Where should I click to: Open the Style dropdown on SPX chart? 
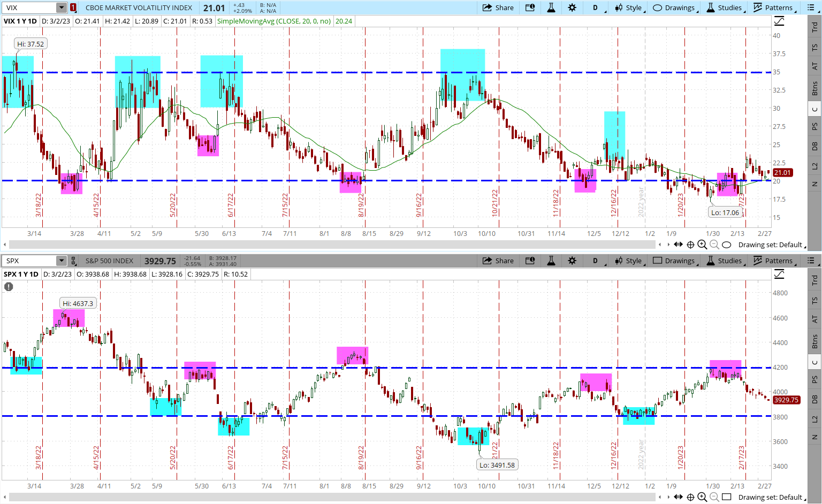[x=630, y=261]
